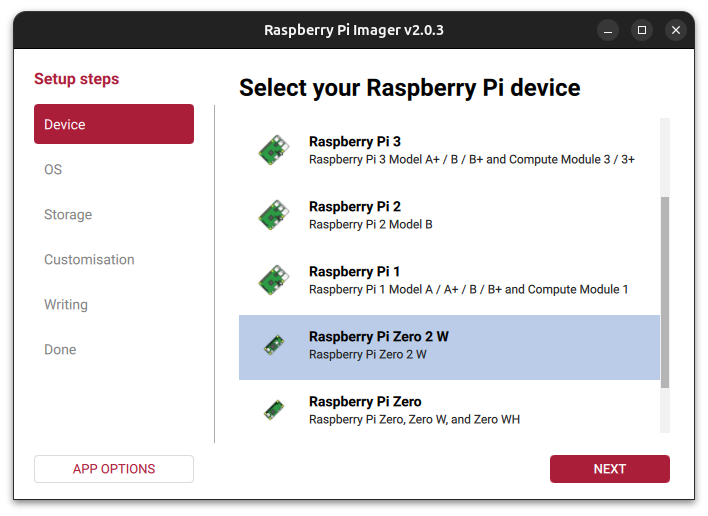Click the Raspberry Pi 1 board icon
Viewport: 708px width, 516px height.
point(273,280)
